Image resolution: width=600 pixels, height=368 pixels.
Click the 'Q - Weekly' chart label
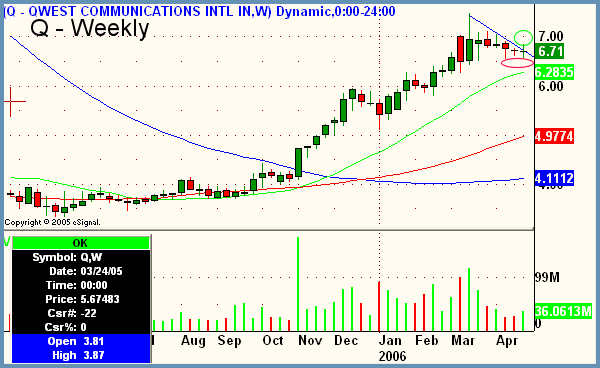coord(90,28)
